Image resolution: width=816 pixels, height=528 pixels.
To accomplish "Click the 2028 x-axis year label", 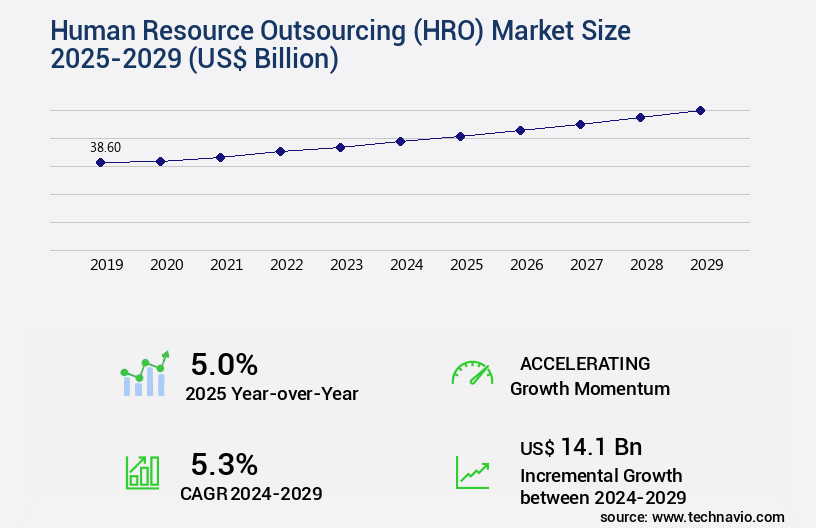I will coord(647,265).
